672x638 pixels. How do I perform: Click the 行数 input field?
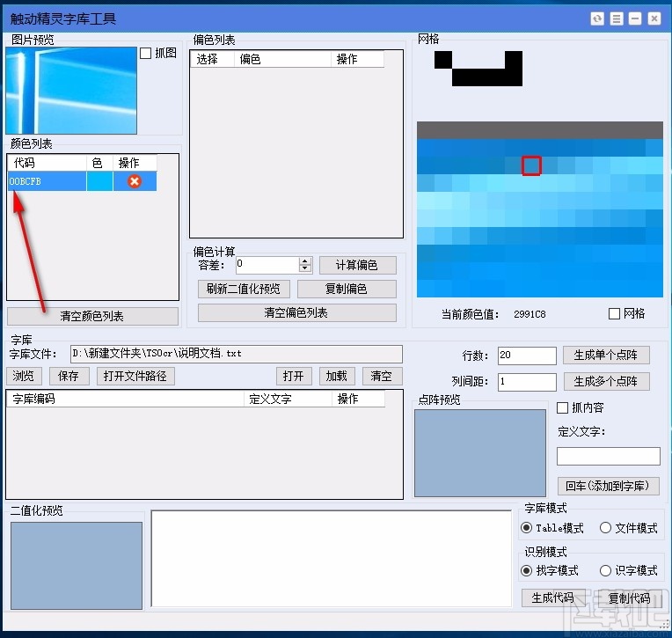[x=527, y=356]
